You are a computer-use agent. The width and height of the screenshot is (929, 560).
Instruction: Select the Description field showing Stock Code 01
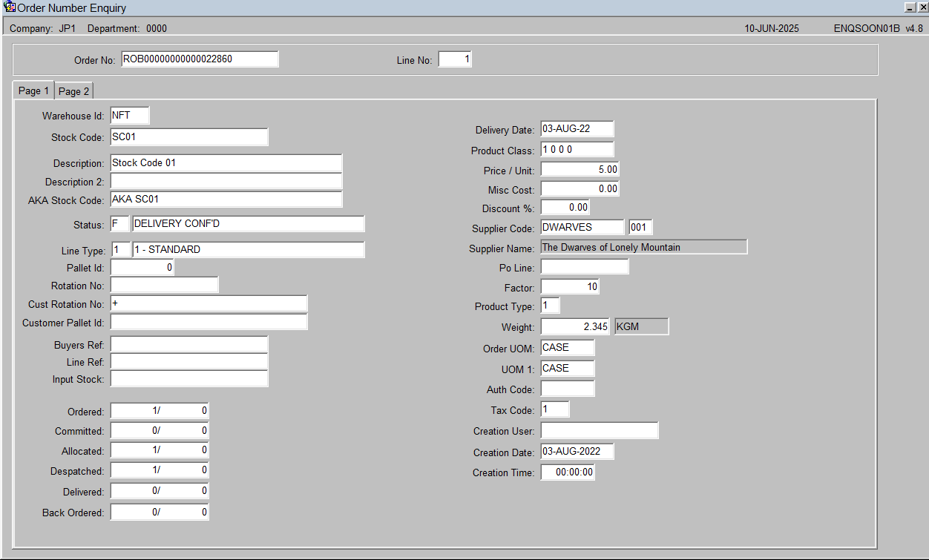pyautogui.click(x=226, y=163)
